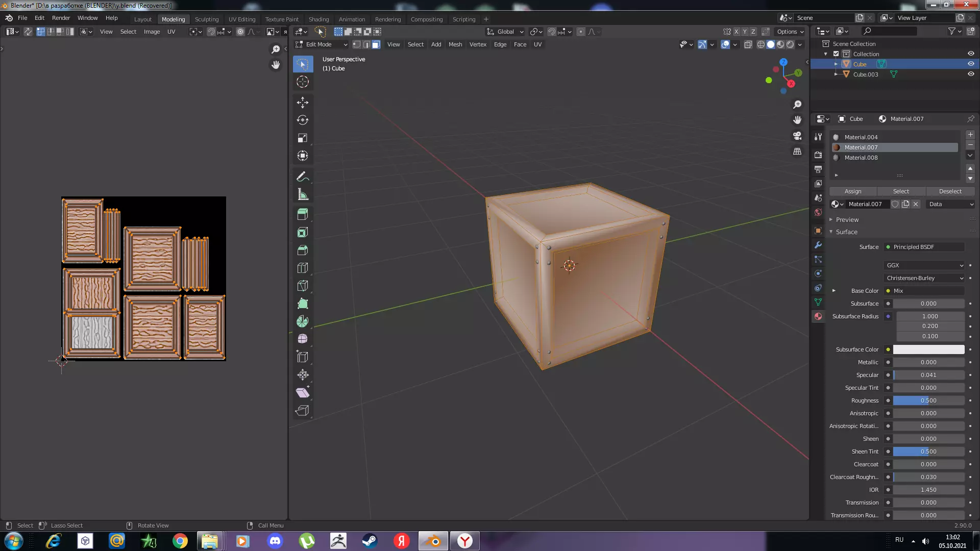
Task: Expand the Preview panel
Action: pos(847,220)
